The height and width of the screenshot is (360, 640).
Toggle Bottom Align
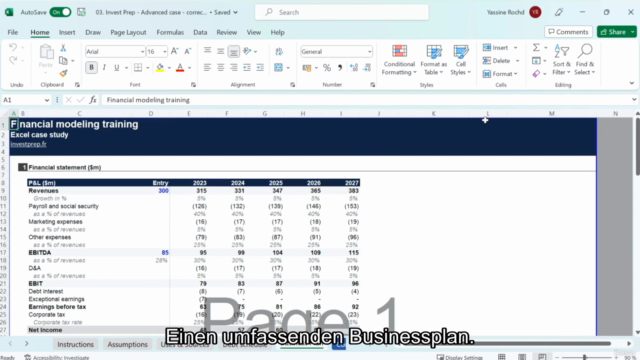[233, 51]
